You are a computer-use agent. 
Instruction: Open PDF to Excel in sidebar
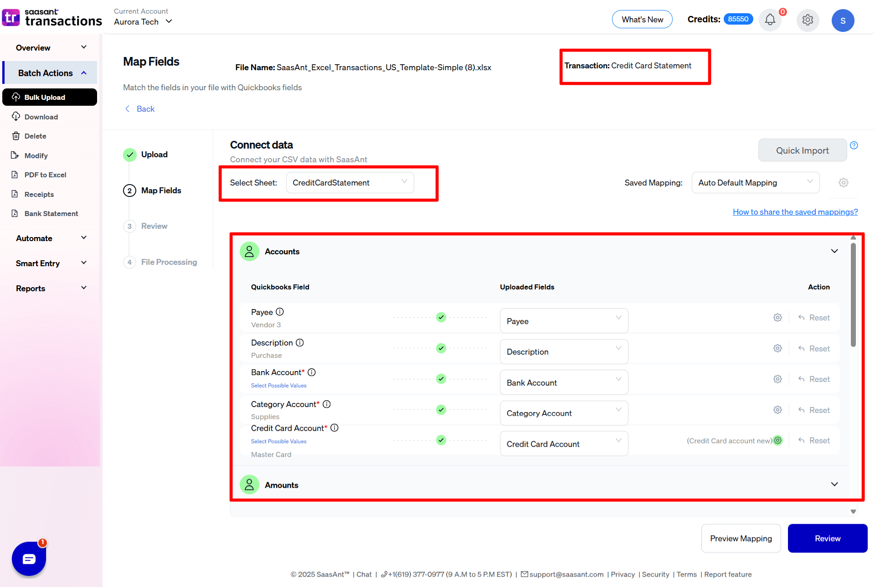point(45,175)
